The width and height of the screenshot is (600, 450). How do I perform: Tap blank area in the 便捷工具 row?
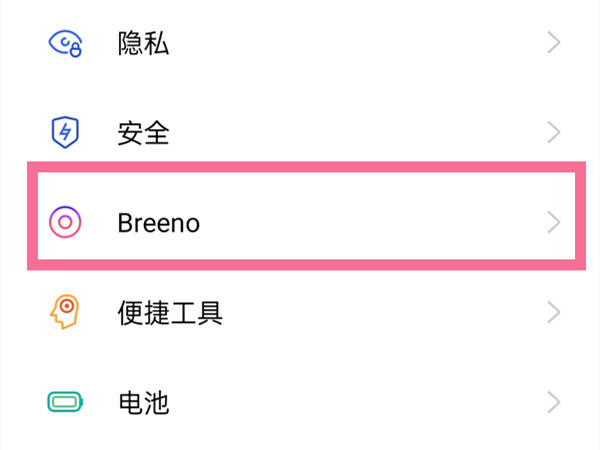click(x=380, y=313)
